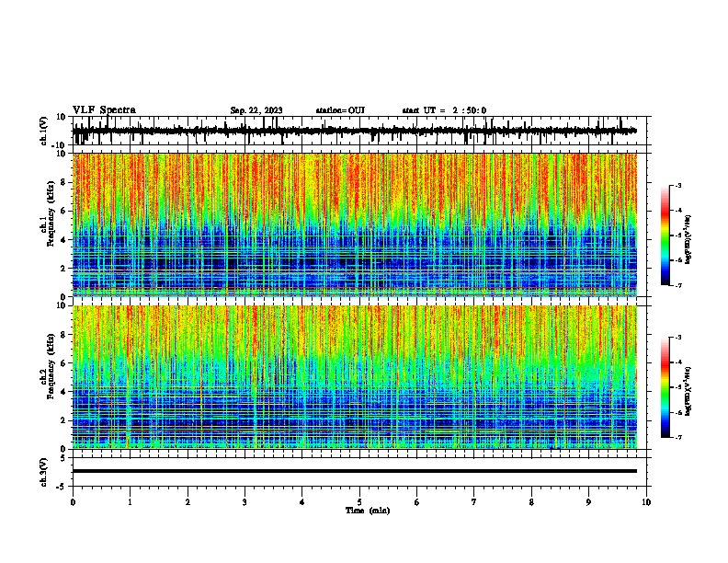Click time axis tick label "5"

[359, 502]
